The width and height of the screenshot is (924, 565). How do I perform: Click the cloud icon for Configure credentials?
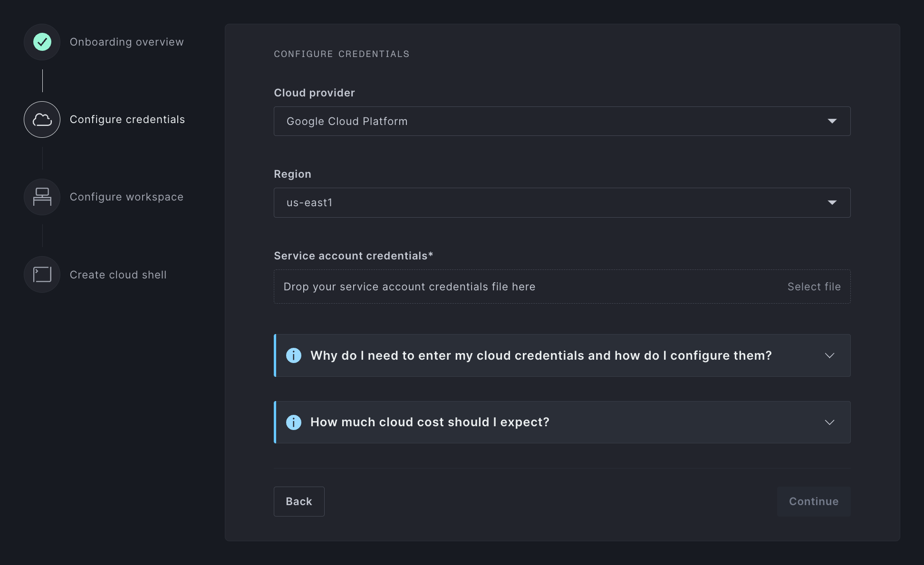pyautogui.click(x=42, y=119)
